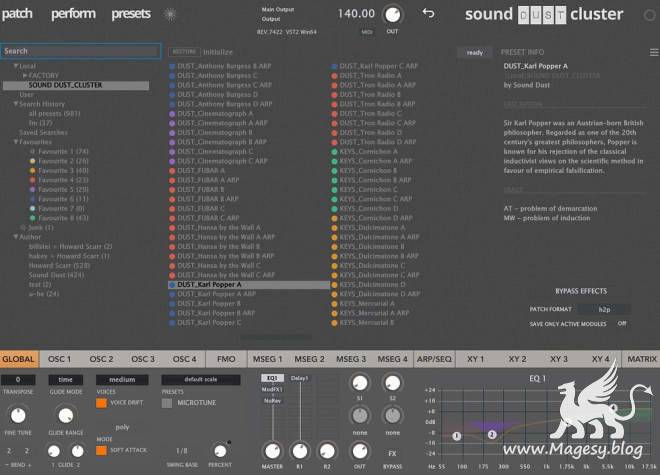The height and width of the screenshot is (475, 660).
Task: Open the FMO tab
Action: (226, 359)
